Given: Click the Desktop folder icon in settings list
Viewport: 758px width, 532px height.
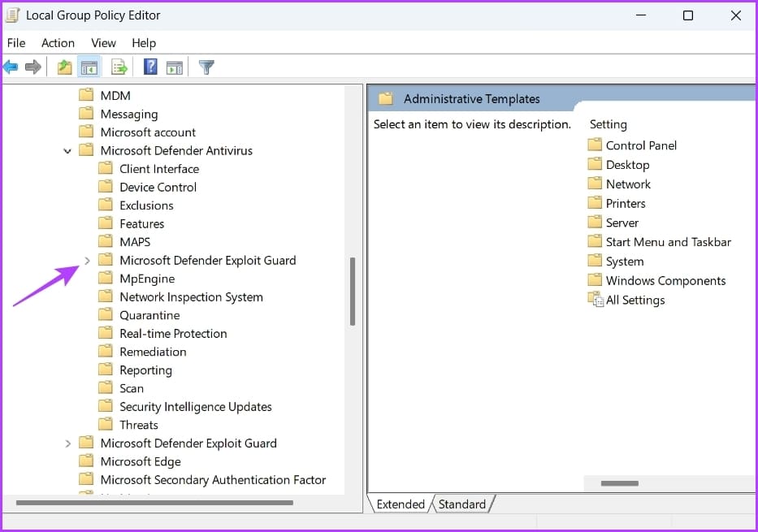Looking at the screenshot, I should coord(595,164).
